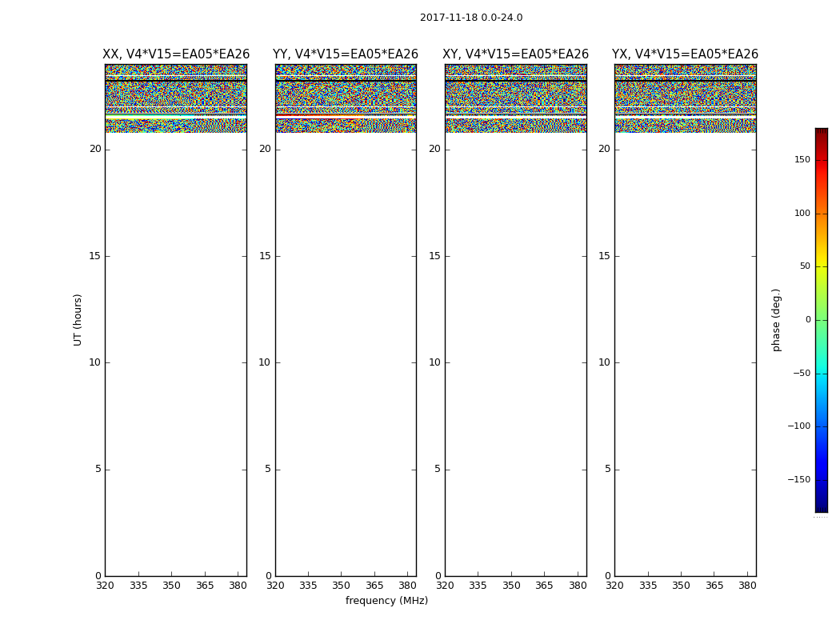
Task: Click the frequency (MHz) axis label
Action: click(x=386, y=600)
